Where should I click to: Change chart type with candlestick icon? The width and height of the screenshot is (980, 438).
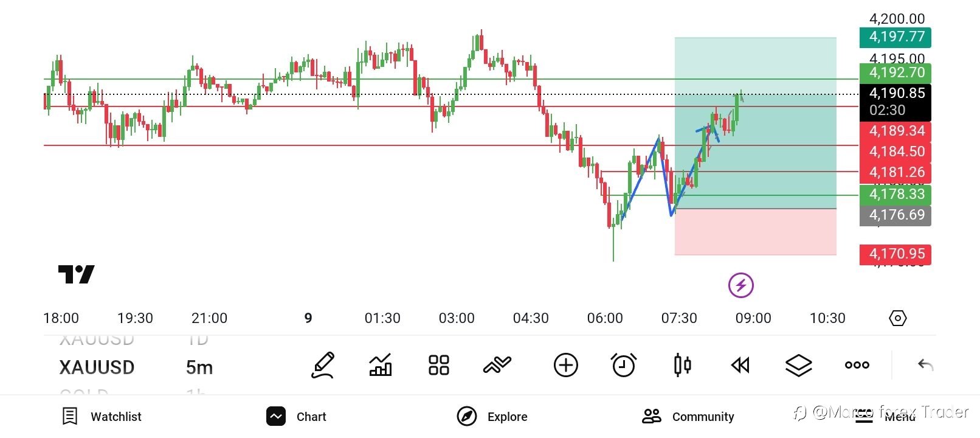(x=682, y=365)
